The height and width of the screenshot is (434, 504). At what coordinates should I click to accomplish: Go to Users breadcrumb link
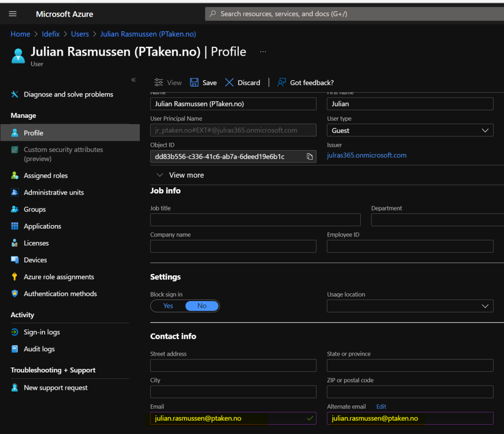(x=80, y=34)
